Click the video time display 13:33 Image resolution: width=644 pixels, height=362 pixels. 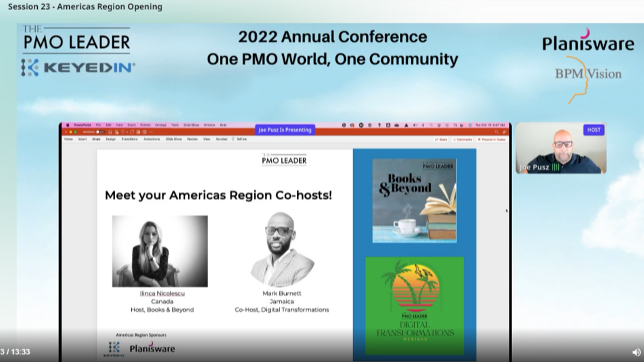(x=20, y=352)
